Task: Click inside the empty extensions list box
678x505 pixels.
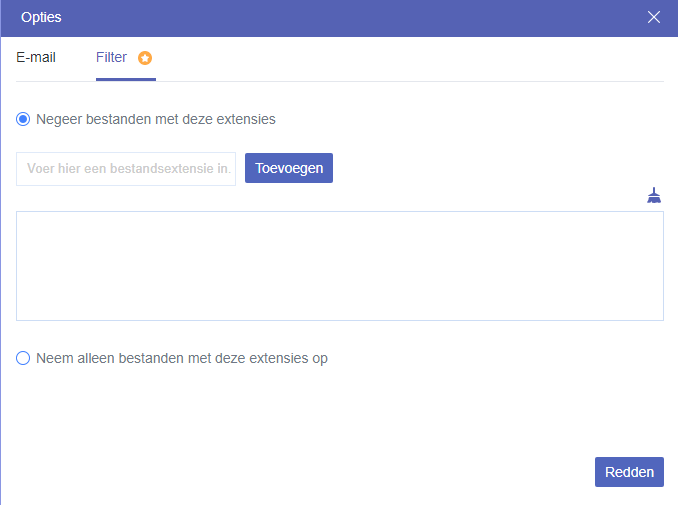Action: tap(340, 266)
